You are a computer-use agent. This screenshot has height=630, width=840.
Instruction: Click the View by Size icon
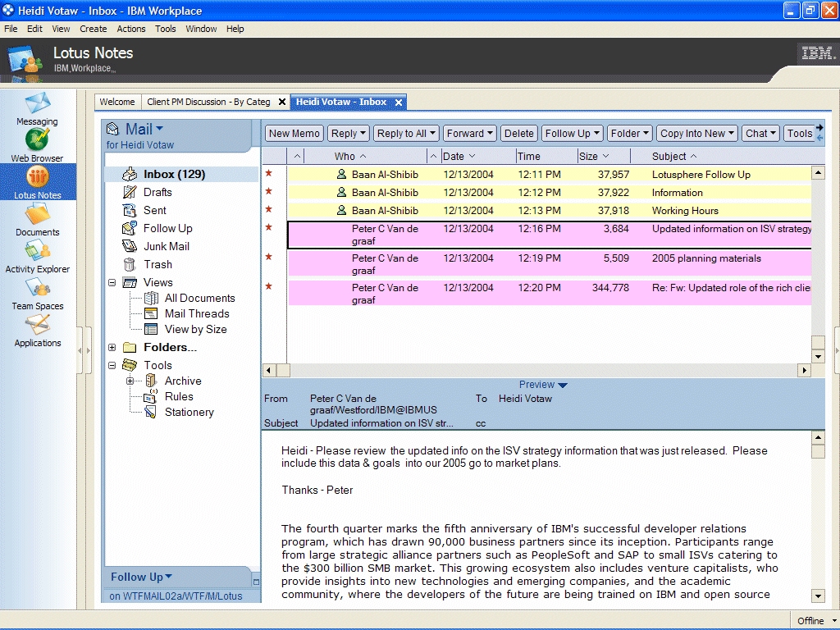point(152,329)
